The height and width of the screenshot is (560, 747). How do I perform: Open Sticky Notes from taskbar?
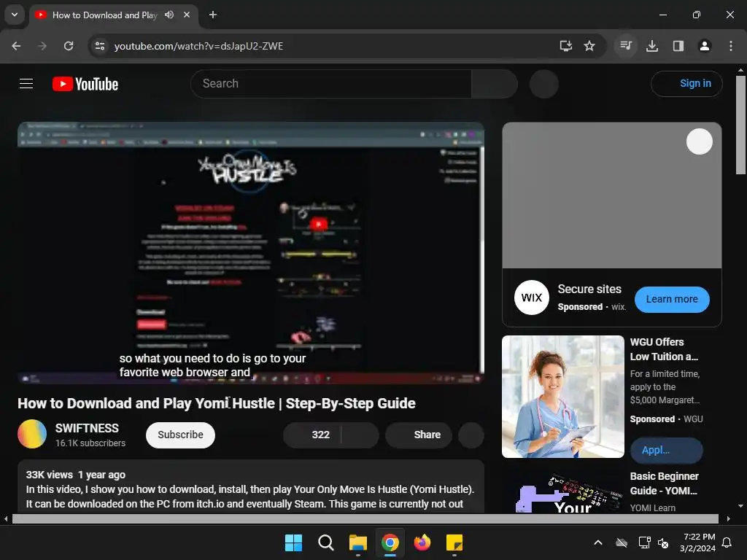point(454,542)
